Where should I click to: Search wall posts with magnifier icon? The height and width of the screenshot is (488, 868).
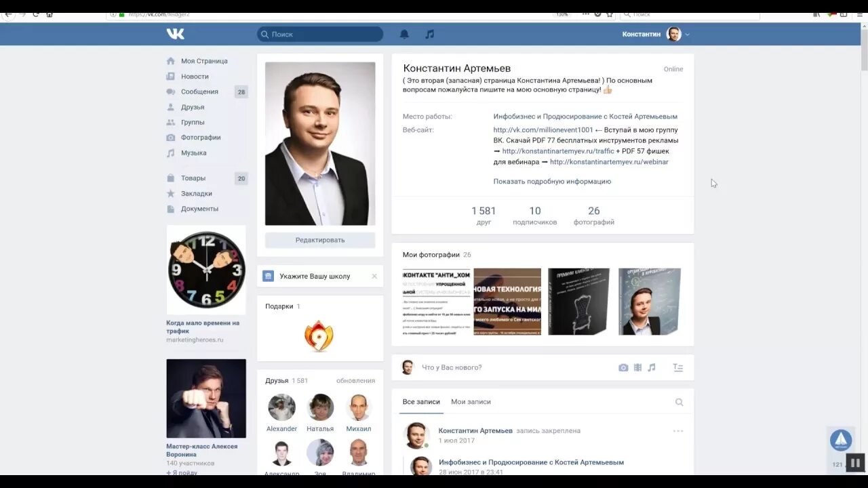(679, 402)
